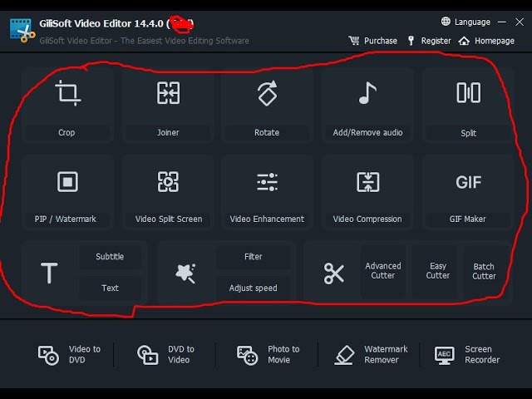The image size is (532, 399).
Task: Click Watermark Remover text
Action: (x=386, y=355)
